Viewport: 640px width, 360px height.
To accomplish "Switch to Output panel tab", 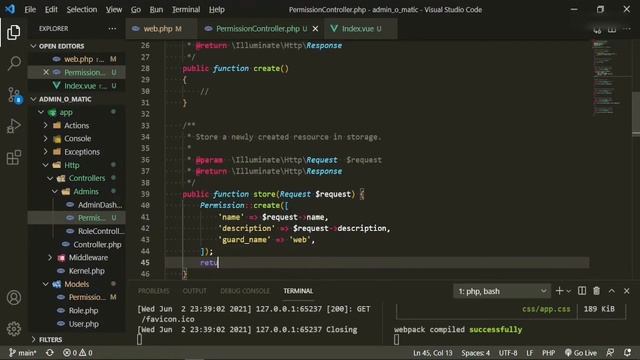I will 194,291.
